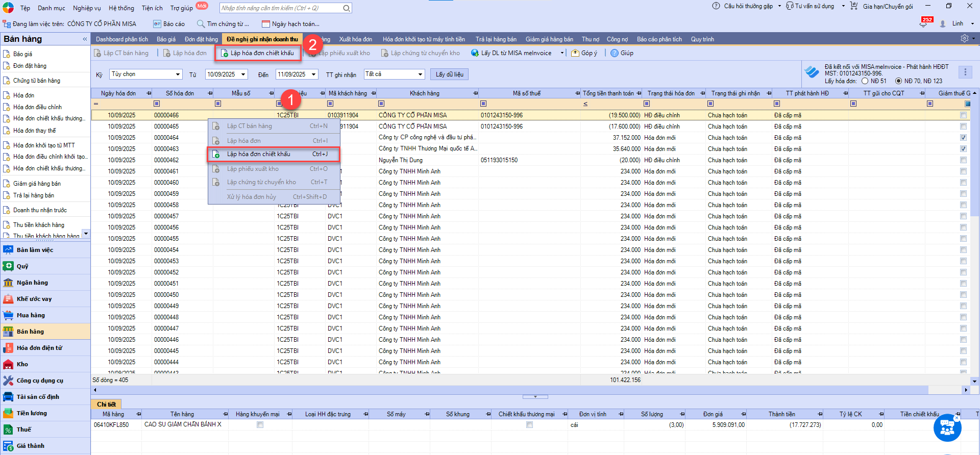Screen dimensions: 980x455
Task: Open the settings gear icon
Action: tap(964, 39)
